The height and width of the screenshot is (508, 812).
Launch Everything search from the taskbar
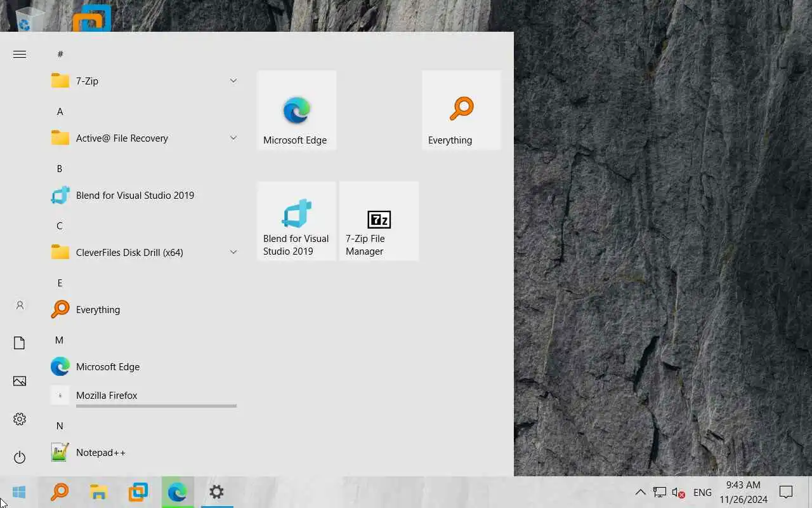(60, 492)
